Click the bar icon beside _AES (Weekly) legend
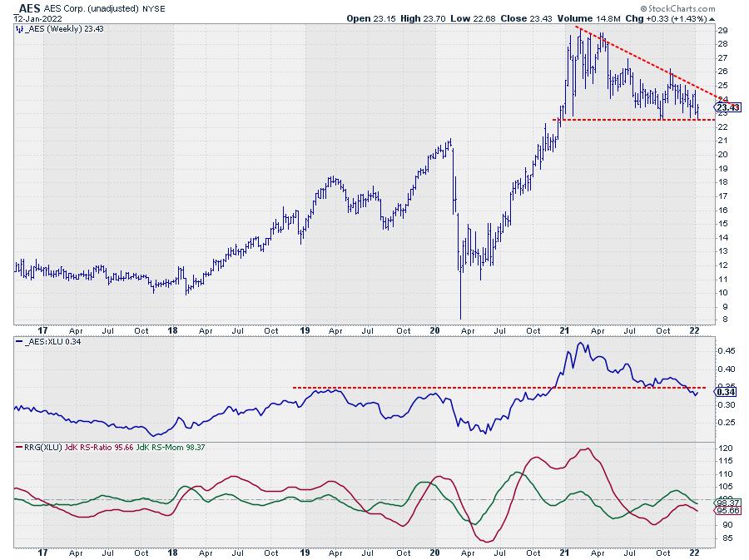 pos(18,29)
